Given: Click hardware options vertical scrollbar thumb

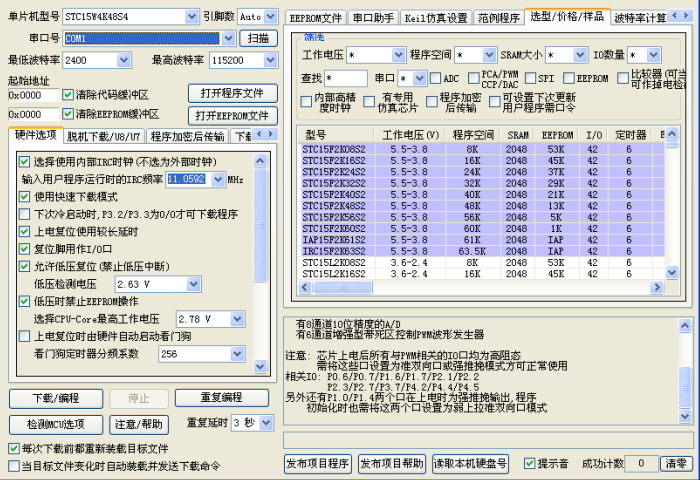Looking at the screenshot, I should tap(260, 225).
